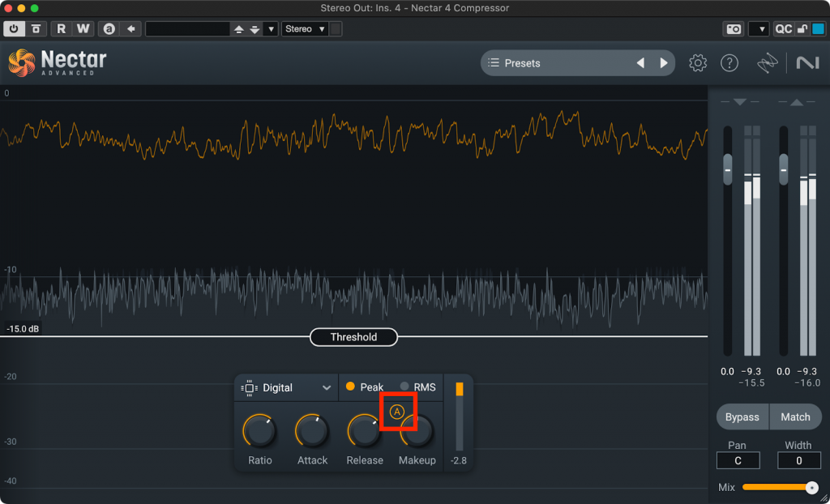830x504 pixels.
Task: Click the plugin snapshot camera icon
Action: pos(734,29)
